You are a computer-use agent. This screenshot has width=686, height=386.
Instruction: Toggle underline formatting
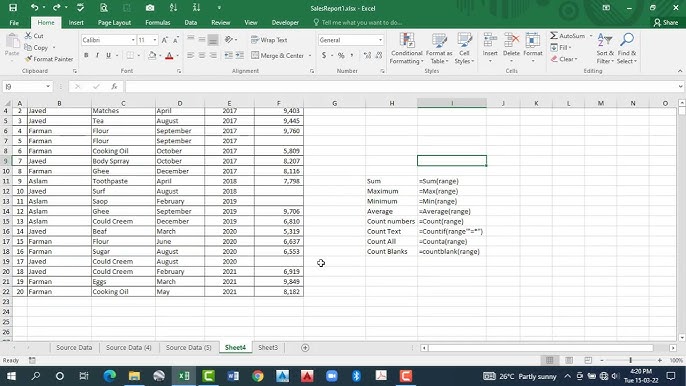(x=108, y=56)
